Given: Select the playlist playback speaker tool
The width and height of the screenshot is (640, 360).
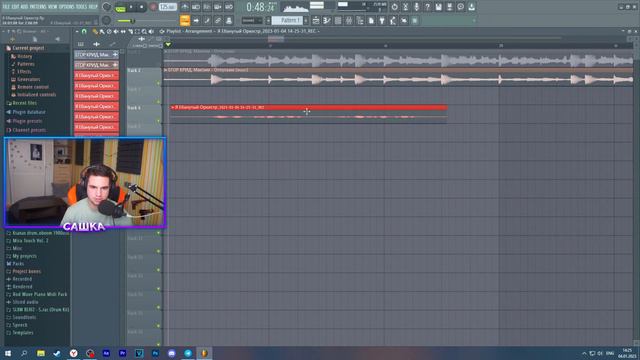Looking at the screenshot, I should click(x=151, y=31).
